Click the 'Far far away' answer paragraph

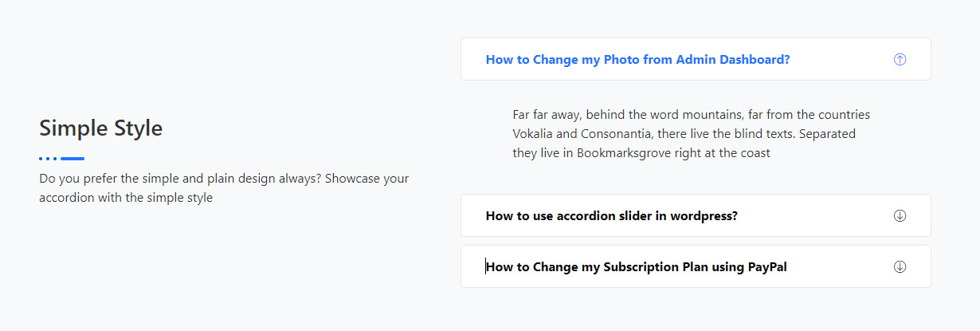click(x=691, y=133)
